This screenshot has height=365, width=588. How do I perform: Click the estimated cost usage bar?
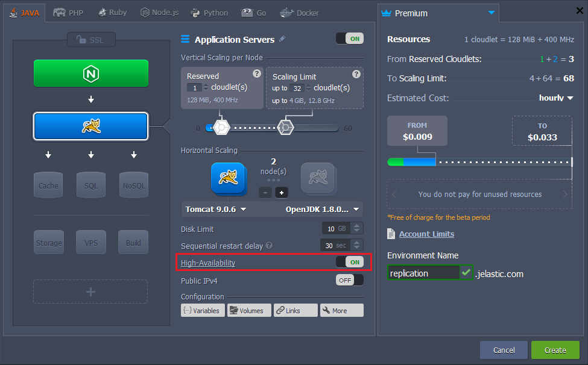[x=480, y=162]
